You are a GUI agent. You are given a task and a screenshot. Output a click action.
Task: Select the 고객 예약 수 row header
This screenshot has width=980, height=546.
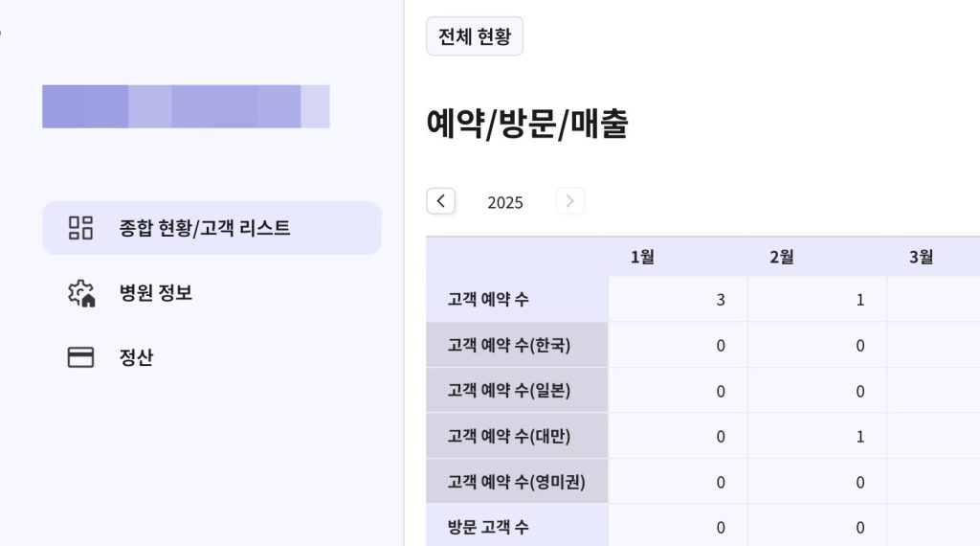tap(488, 300)
